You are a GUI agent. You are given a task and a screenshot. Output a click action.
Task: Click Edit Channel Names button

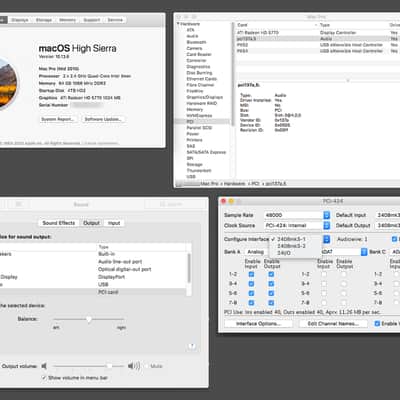pos(333,323)
